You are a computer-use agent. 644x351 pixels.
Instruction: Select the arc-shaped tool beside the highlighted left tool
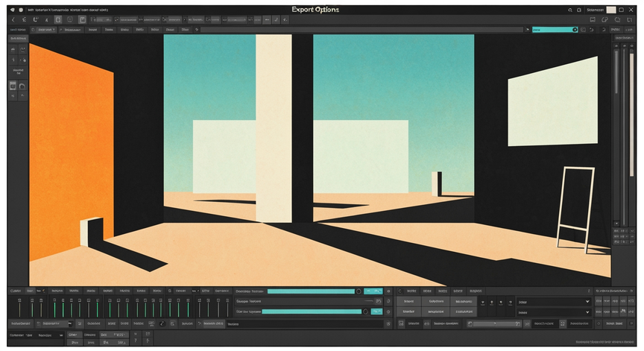coord(22,86)
